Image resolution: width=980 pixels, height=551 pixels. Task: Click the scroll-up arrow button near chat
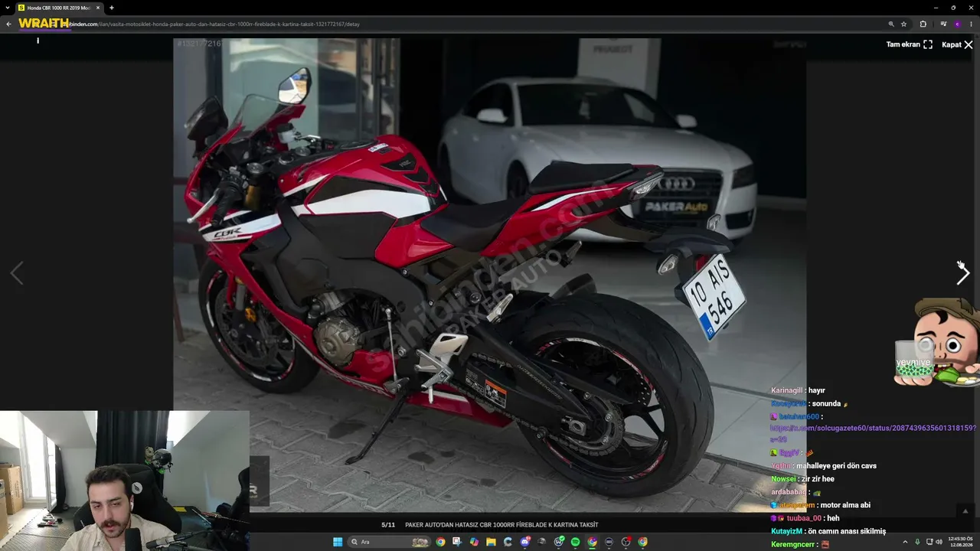(965, 511)
